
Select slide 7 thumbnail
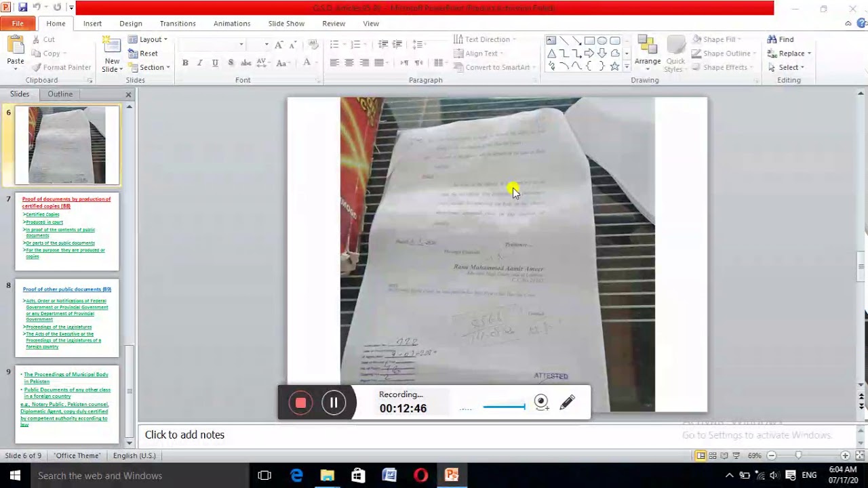(67, 232)
